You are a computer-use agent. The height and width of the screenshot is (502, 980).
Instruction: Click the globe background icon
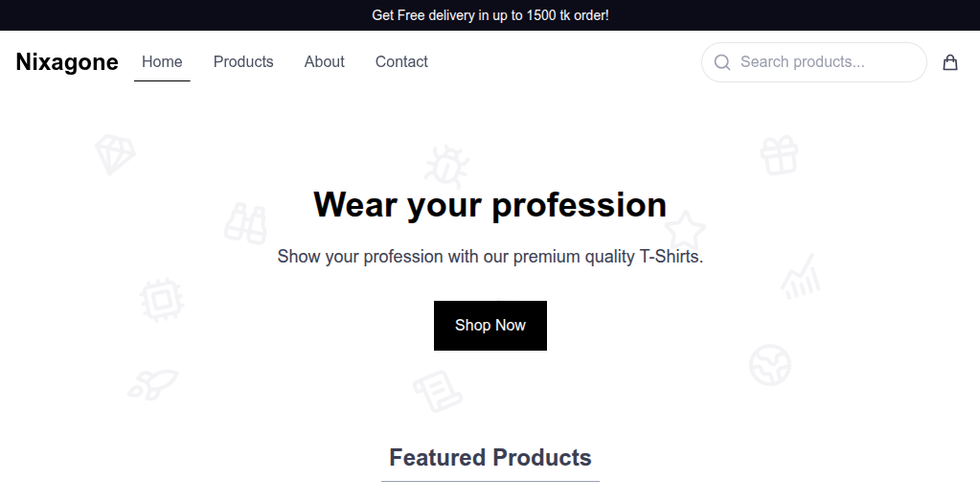pos(770,364)
